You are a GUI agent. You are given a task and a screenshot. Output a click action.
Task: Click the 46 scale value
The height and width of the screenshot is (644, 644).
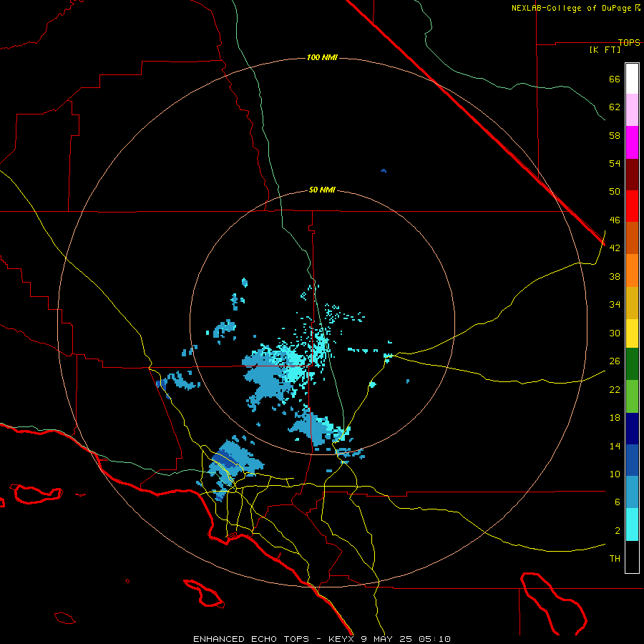(615, 220)
